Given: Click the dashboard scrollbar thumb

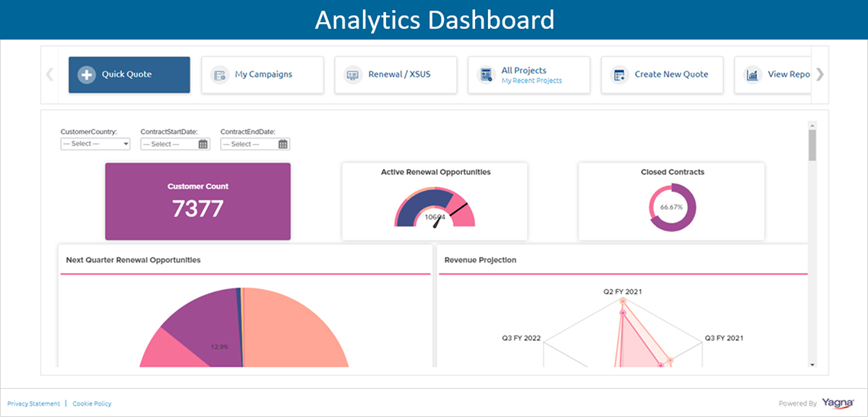Looking at the screenshot, I should click(812, 145).
